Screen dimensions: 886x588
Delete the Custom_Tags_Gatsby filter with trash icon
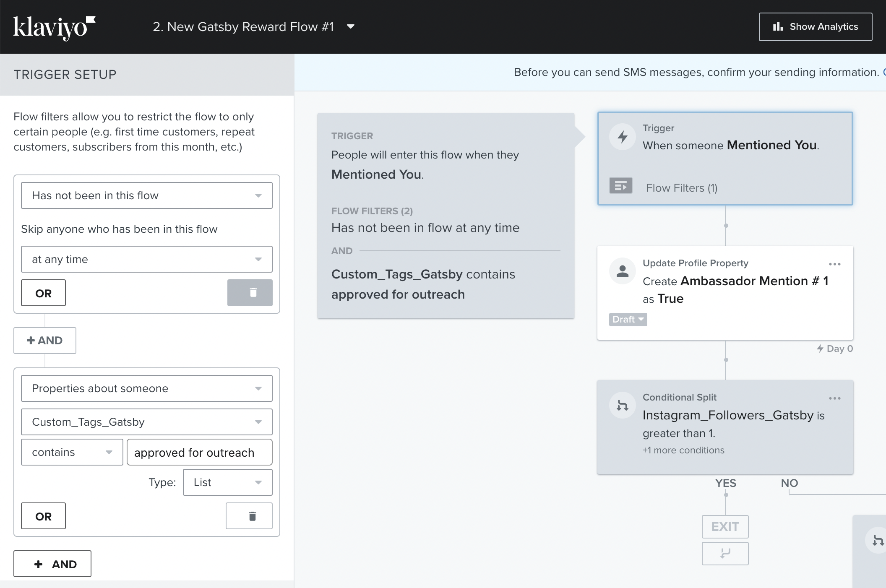point(249,516)
